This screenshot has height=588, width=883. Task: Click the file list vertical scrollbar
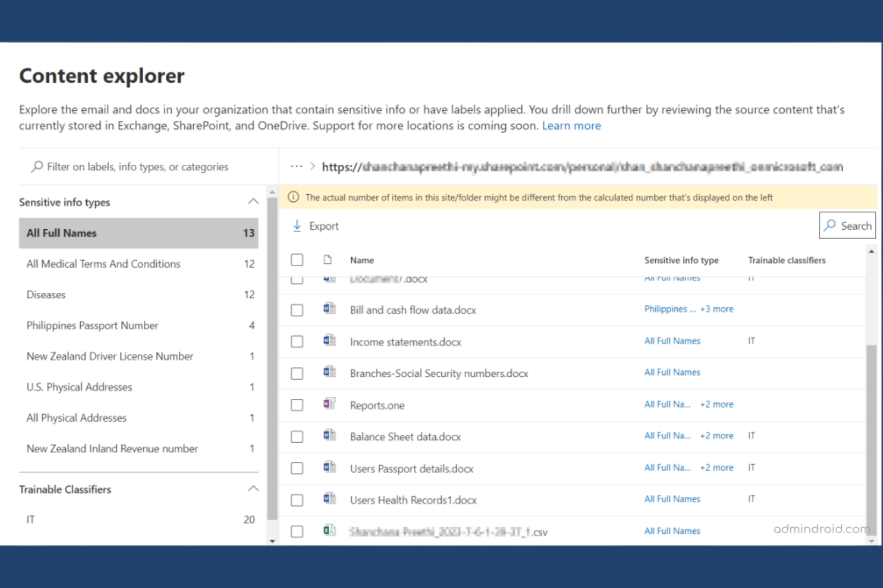tap(871, 439)
